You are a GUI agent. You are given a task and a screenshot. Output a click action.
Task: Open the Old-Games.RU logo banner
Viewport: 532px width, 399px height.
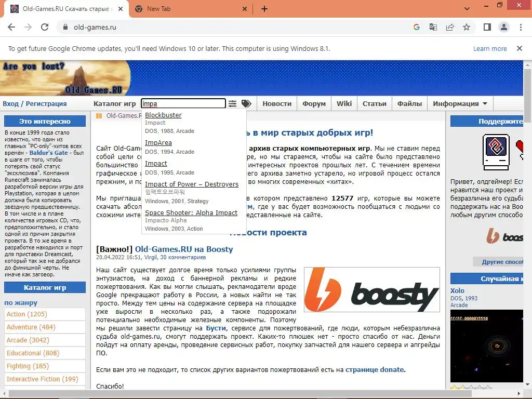(x=65, y=78)
